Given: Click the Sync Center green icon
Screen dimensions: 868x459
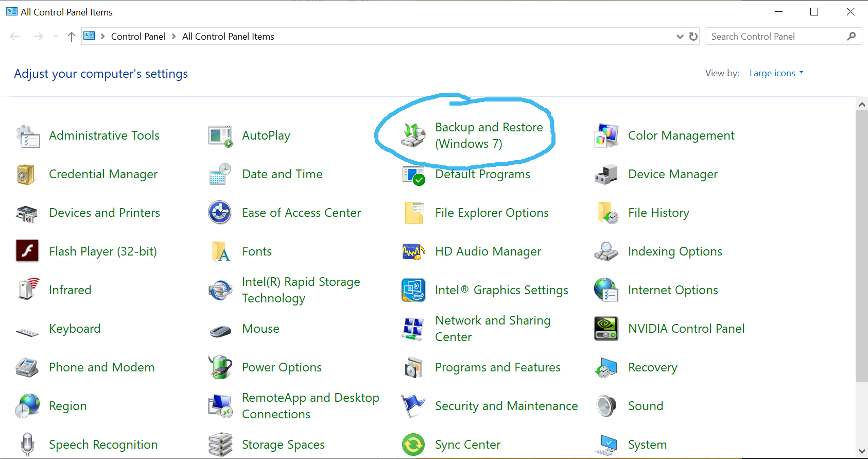Looking at the screenshot, I should tap(413, 445).
